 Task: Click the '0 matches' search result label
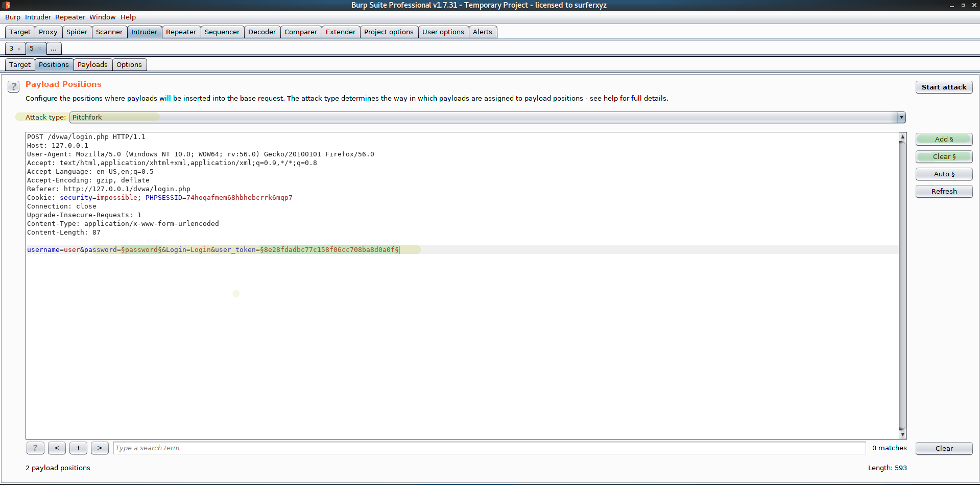tap(890, 448)
